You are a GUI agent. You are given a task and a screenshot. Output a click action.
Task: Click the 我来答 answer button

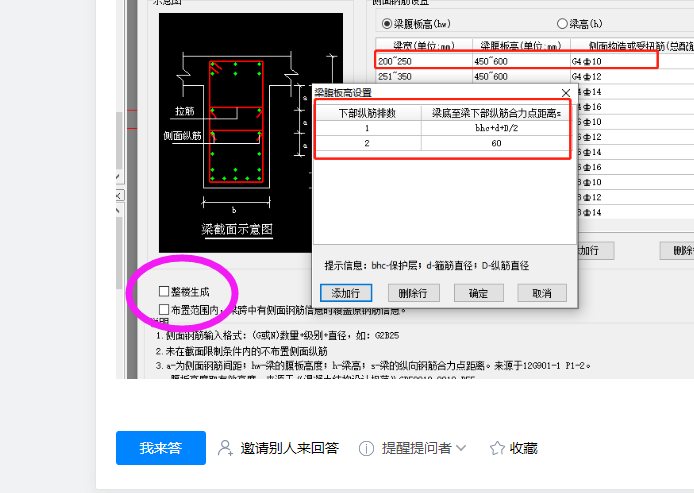161,448
